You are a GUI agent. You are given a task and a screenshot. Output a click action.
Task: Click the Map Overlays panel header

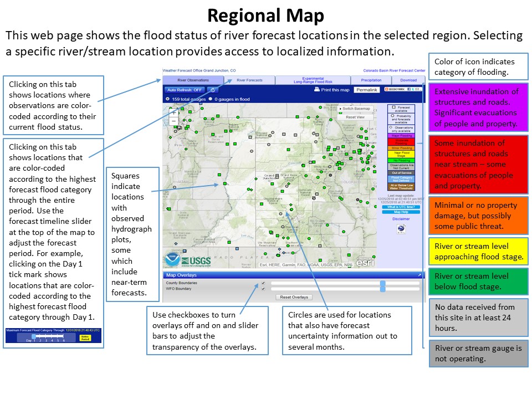click(x=294, y=275)
